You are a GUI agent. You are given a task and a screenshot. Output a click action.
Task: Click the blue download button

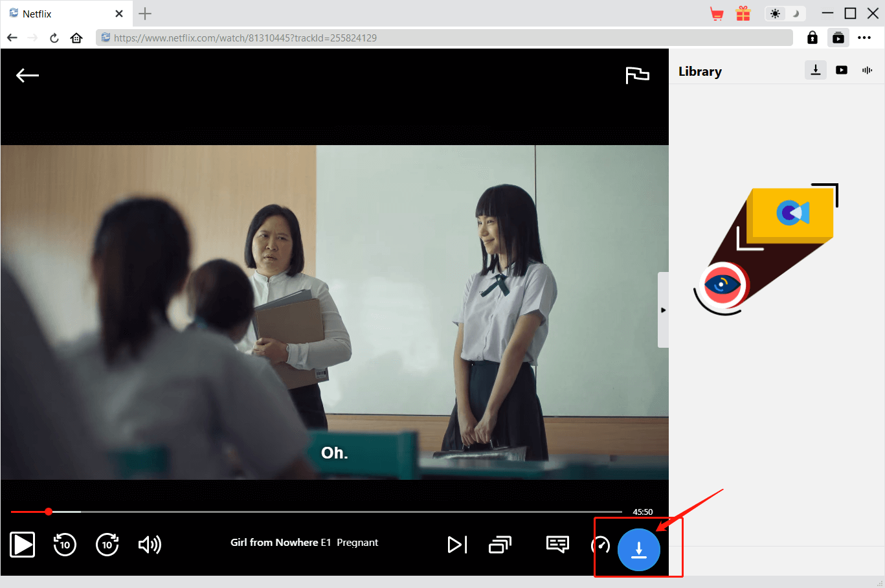tap(638, 550)
